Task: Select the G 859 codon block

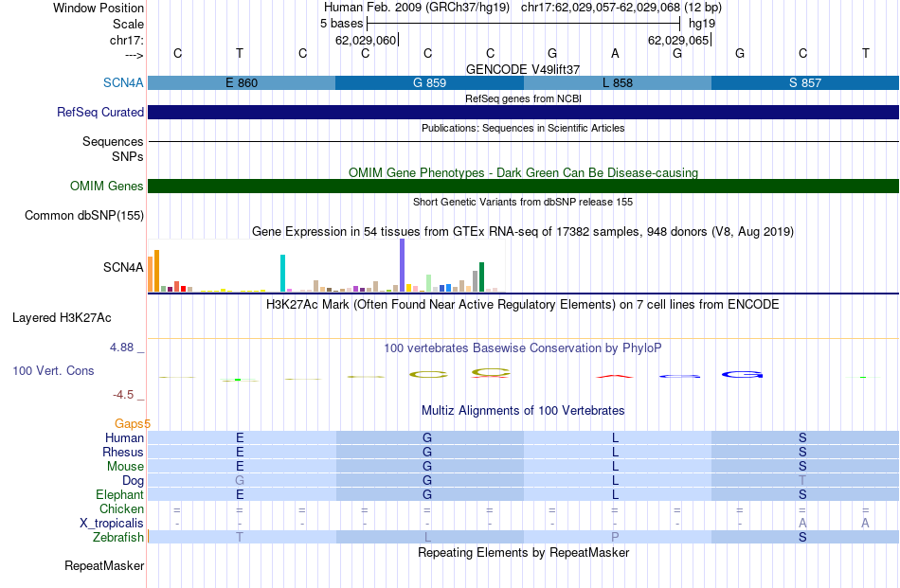Action: pyautogui.click(x=429, y=82)
